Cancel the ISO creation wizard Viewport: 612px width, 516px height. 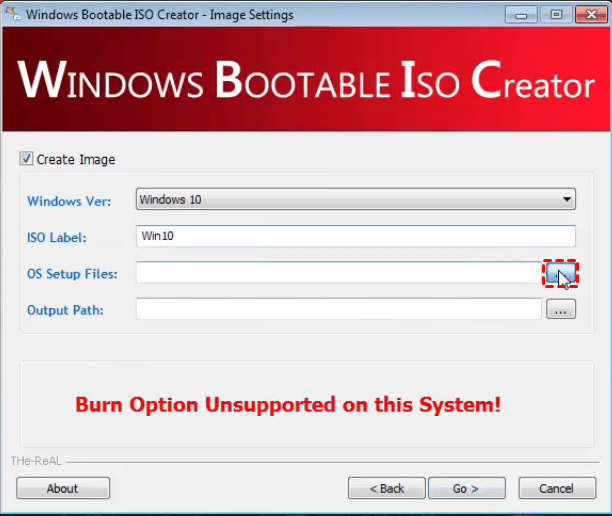tap(557, 488)
